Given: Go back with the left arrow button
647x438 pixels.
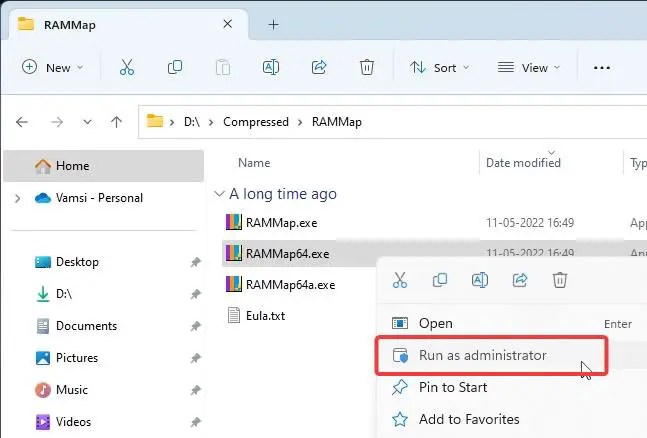Looking at the screenshot, I should (22, 122).
